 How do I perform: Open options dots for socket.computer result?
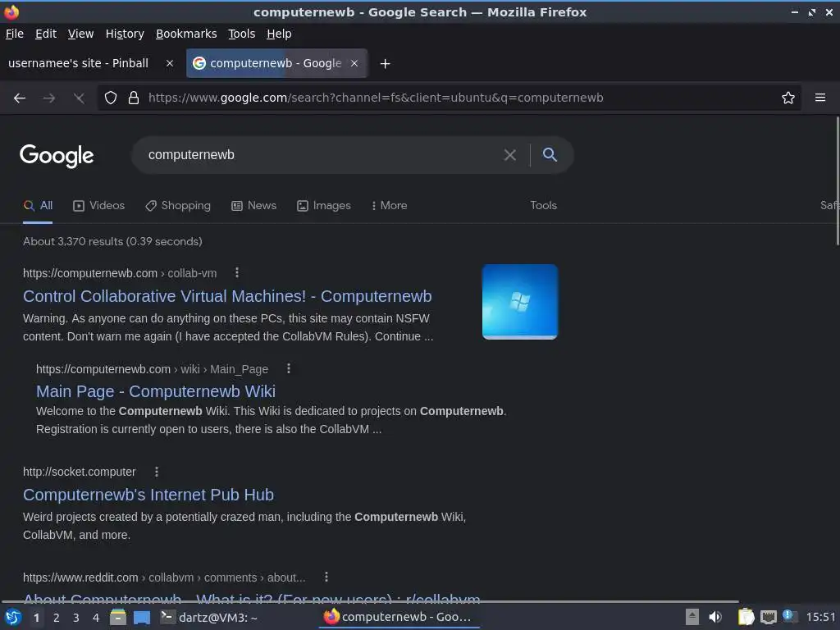[x=157, y=472]
